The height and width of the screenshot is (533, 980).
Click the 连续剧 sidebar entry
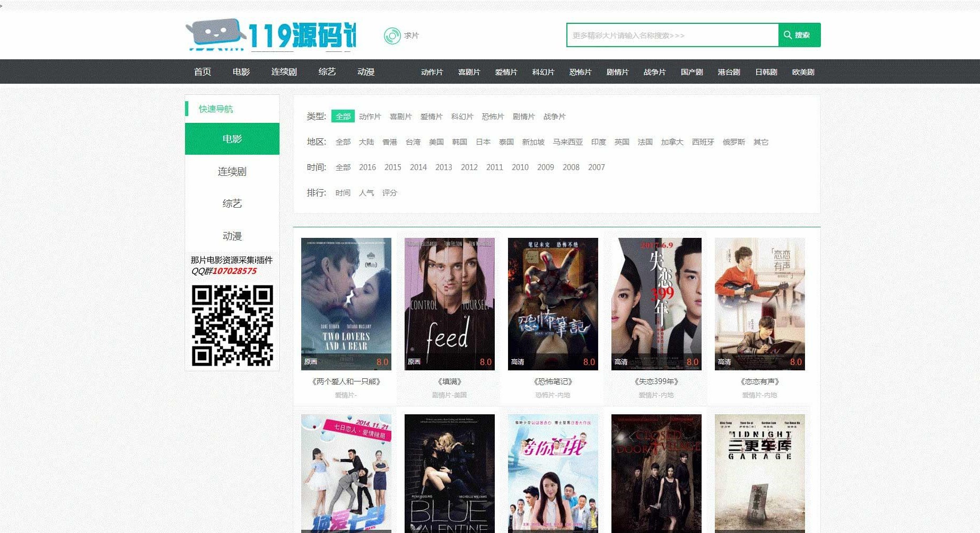point(232,171)
